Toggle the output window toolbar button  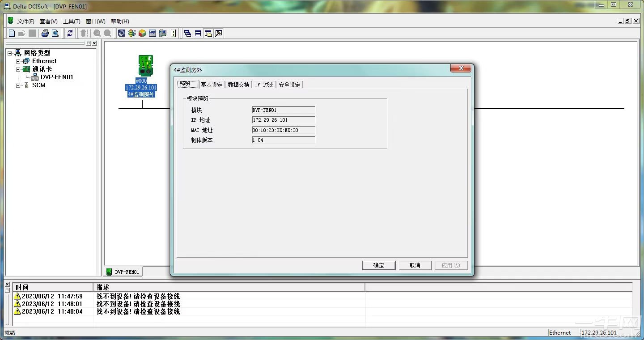pyautogui.click(x=218, y=33)
